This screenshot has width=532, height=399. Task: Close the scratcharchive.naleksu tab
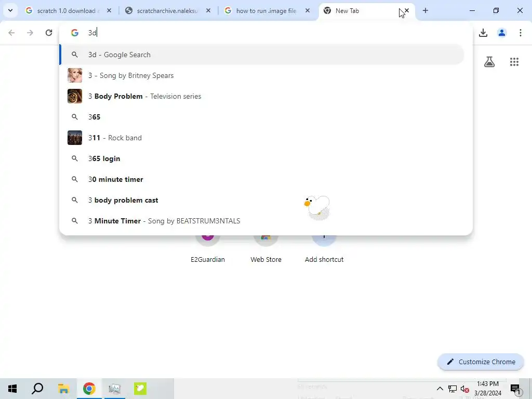pos(208,10)
